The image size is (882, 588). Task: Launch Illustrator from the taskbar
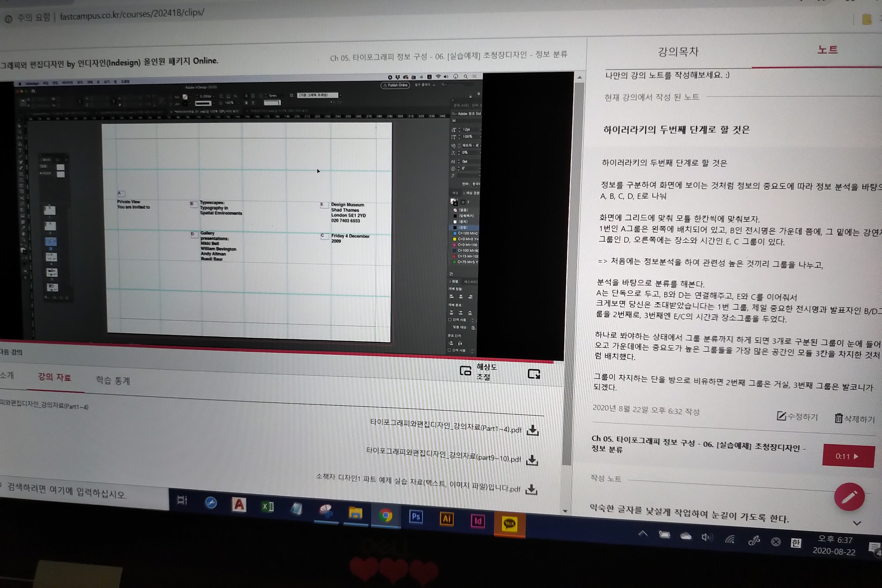[446, 519]
